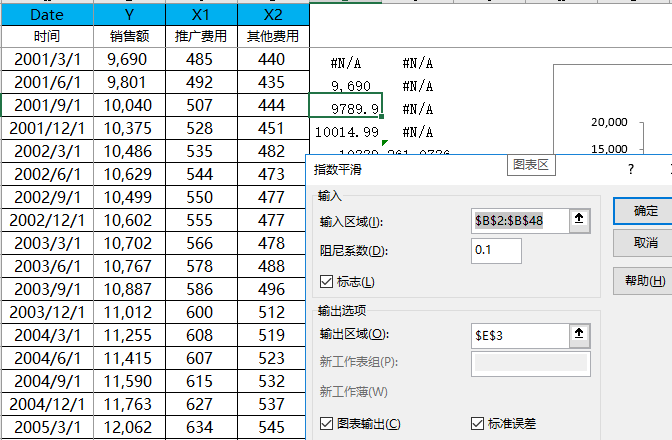Viewport: 672px width, 440px height.
Task: Toggle the 标准误差 checkbox
Action: [x=477, y=424]
